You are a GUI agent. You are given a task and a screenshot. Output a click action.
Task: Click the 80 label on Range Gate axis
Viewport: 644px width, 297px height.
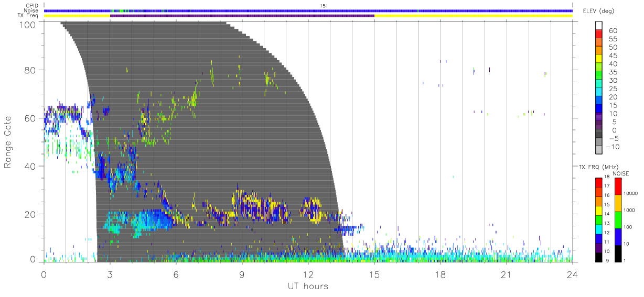(30, 70)
